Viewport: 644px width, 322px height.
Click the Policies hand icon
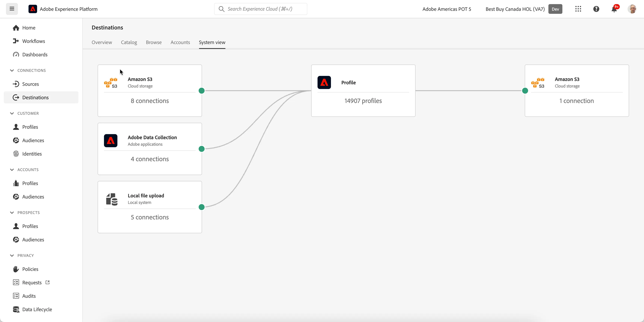coord(16,269)
